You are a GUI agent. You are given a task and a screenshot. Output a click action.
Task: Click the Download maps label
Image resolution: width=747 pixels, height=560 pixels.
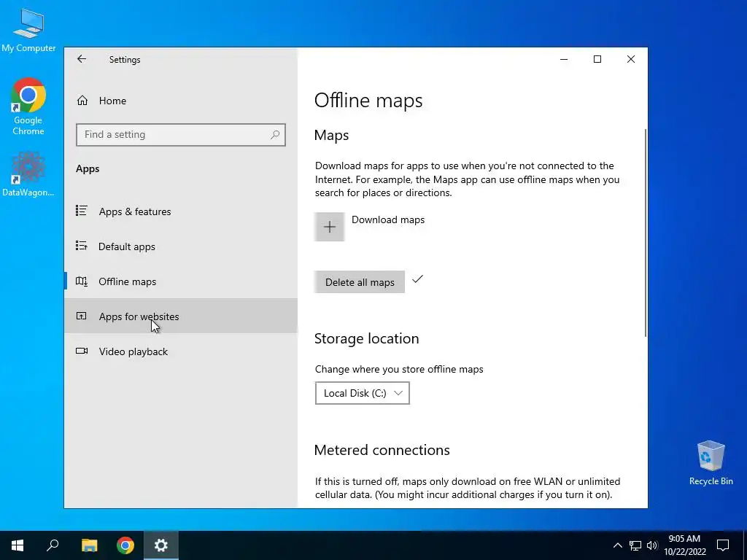[388, 219]
